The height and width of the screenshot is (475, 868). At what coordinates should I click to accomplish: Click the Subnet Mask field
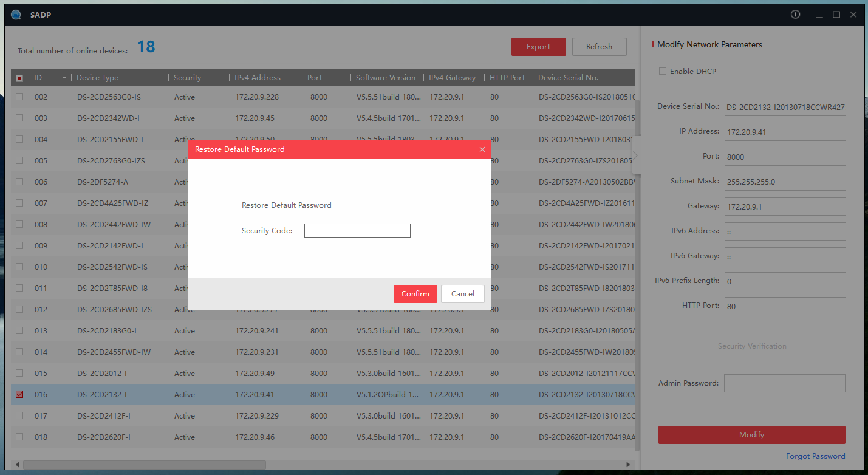pos(785,181)
